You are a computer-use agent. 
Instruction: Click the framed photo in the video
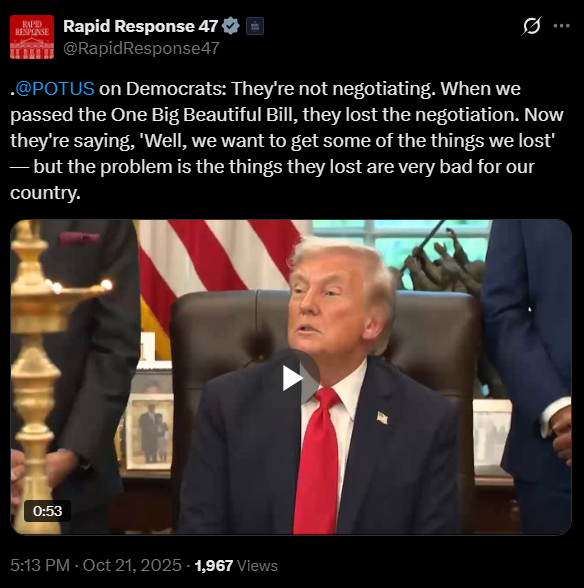point(149,431)
